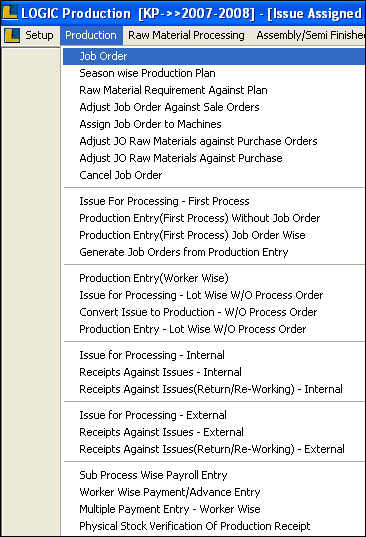Viewport: 366px width, 537px height.
Task: Select Raw Material Requirement Against Plan
Action: (x=214, y=90)
